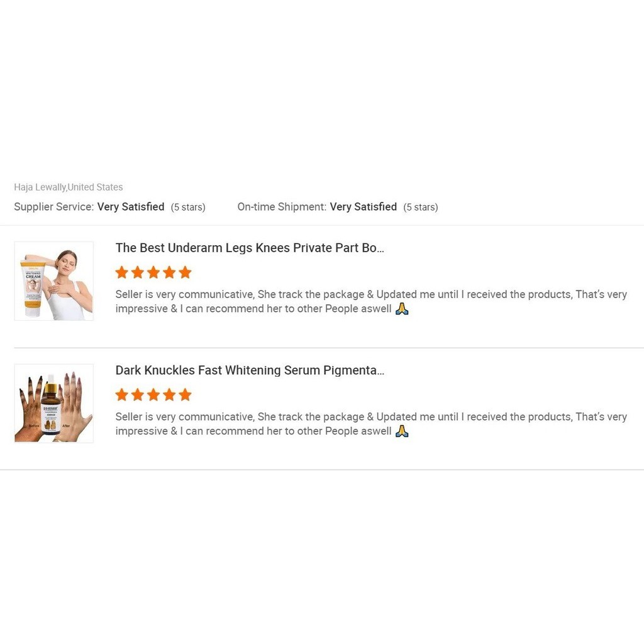Screen dimensions: 644x644
Task: Click the middle star of the Dark Knuckles rating
Action: (153, 395)
